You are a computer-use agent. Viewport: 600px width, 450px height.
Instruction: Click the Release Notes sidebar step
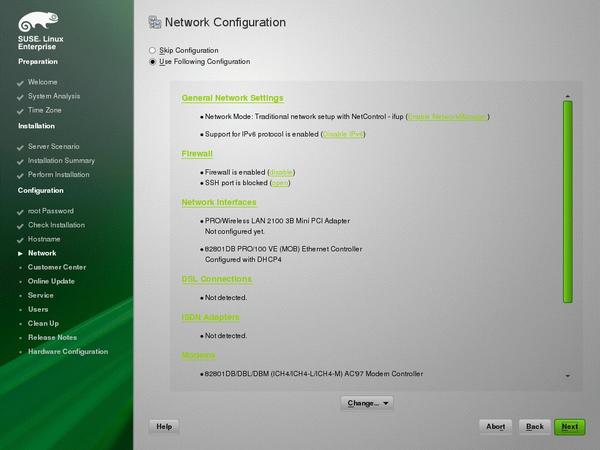pyautogui.click(x=52, y=338)
